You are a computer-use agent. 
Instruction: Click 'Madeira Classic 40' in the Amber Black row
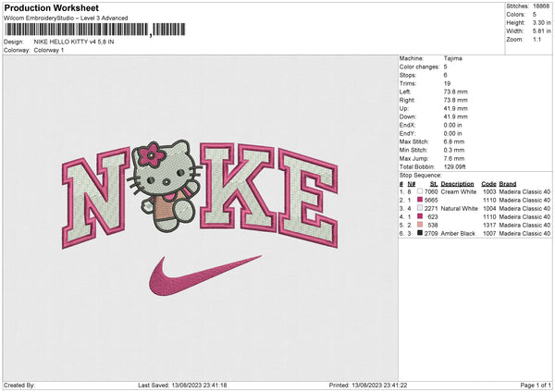524,234
